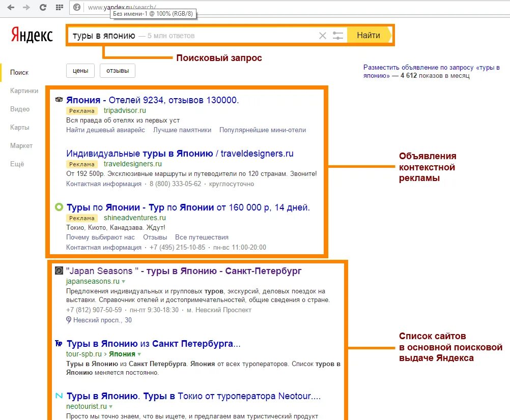Image resolution: width=510 pixels, height=420 pixels.
Task: Open 'Туры в Японию из Санкт Петербурга' result
Action: coord(154,344)
